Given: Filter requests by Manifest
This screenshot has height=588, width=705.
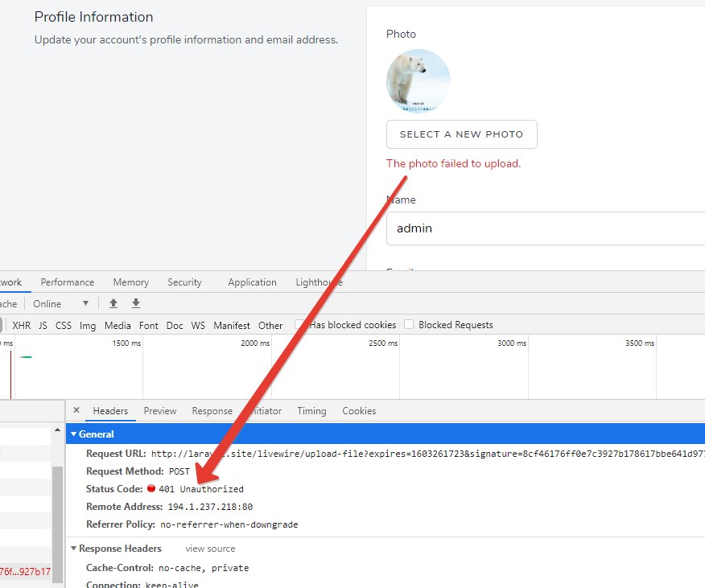Looking at the screenshot, I should (232, 326).
